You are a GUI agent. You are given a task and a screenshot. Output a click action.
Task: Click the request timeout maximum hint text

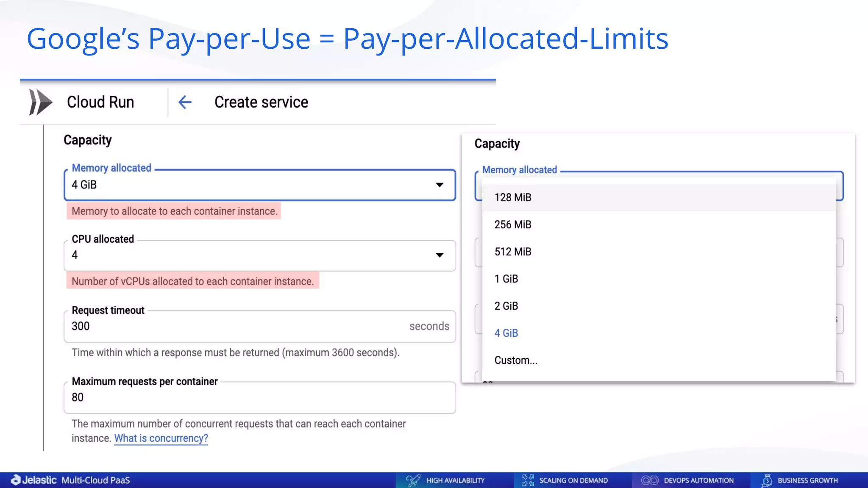[x=236, y=352]
